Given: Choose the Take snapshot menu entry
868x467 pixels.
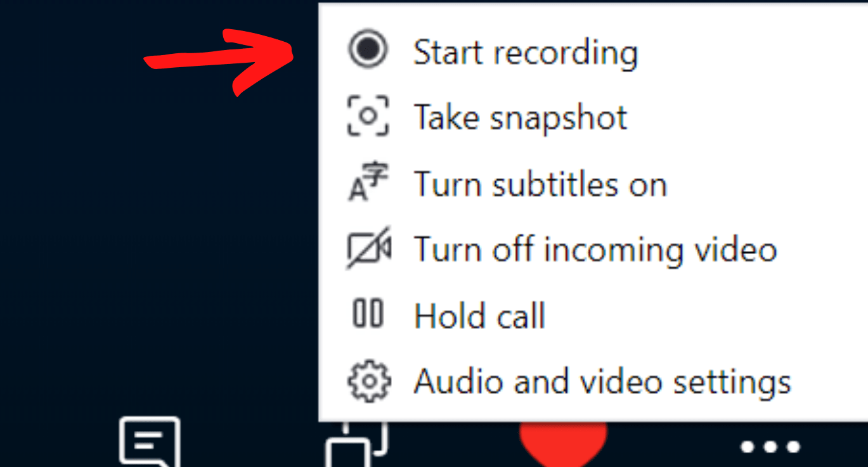Looking at the screenshot, I should coord(520,117).
